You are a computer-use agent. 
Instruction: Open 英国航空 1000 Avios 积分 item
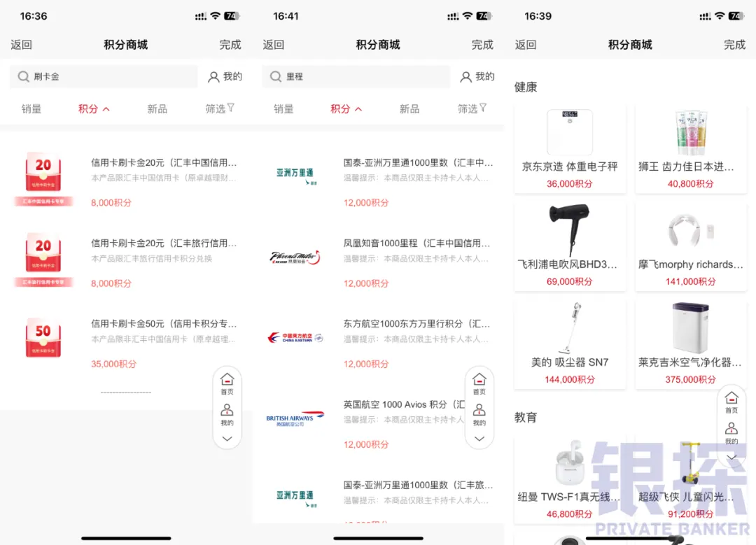404,404
